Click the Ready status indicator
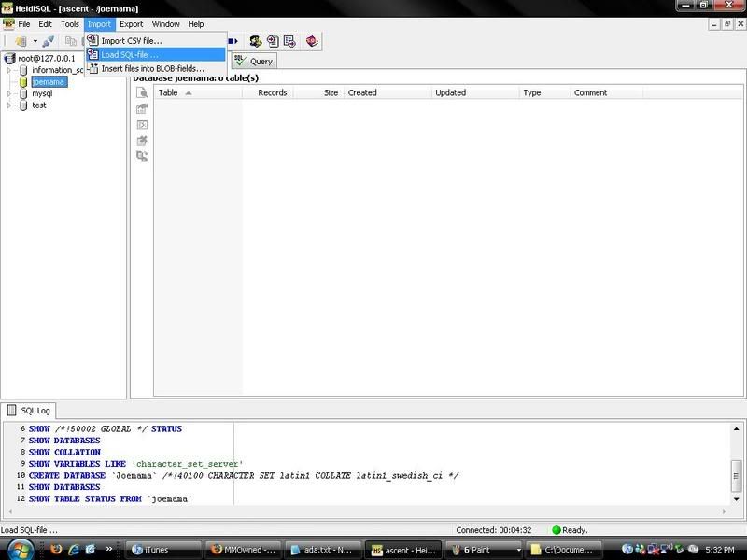Viewport: 747px width, 560px height. (570, 530)
